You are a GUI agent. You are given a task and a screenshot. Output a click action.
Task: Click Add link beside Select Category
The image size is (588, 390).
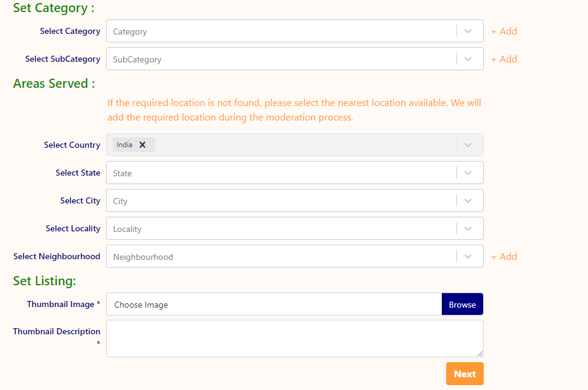[504, 31]
